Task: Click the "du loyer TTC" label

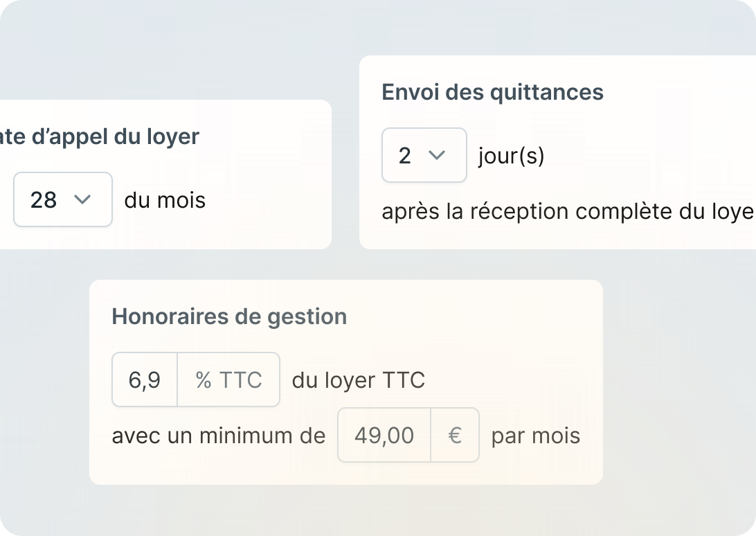Action: click(358, 380)
